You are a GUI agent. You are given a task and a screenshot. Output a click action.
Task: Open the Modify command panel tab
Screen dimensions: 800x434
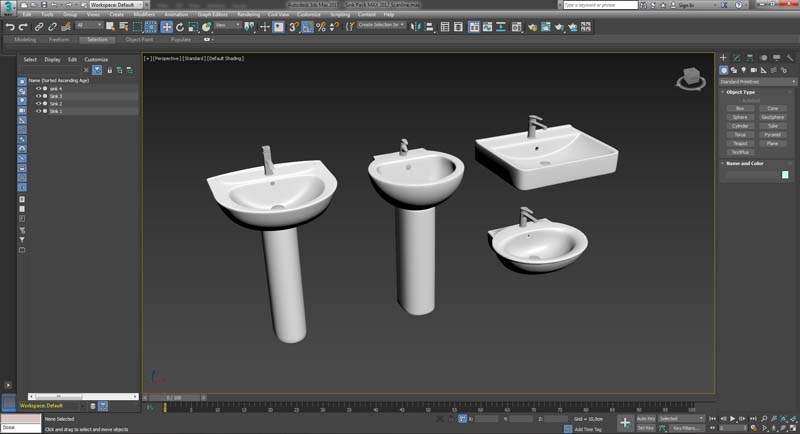tap(736, 58)
